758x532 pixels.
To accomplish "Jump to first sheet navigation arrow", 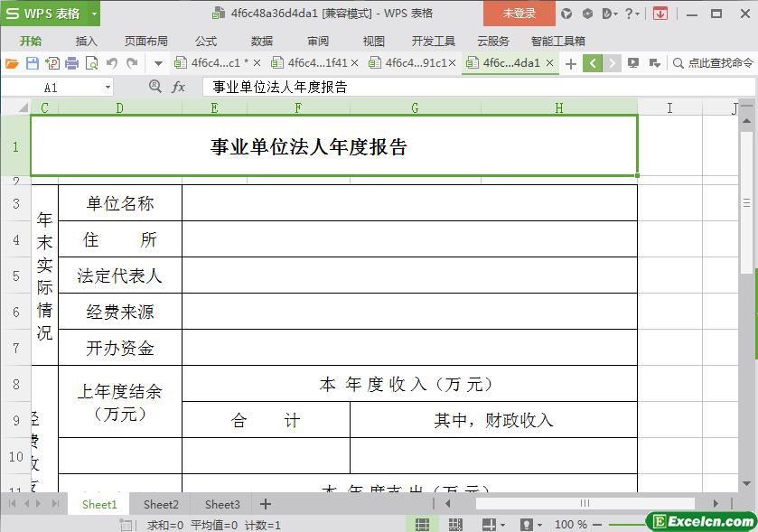I will pyautogui.click(x=12, y=504).
